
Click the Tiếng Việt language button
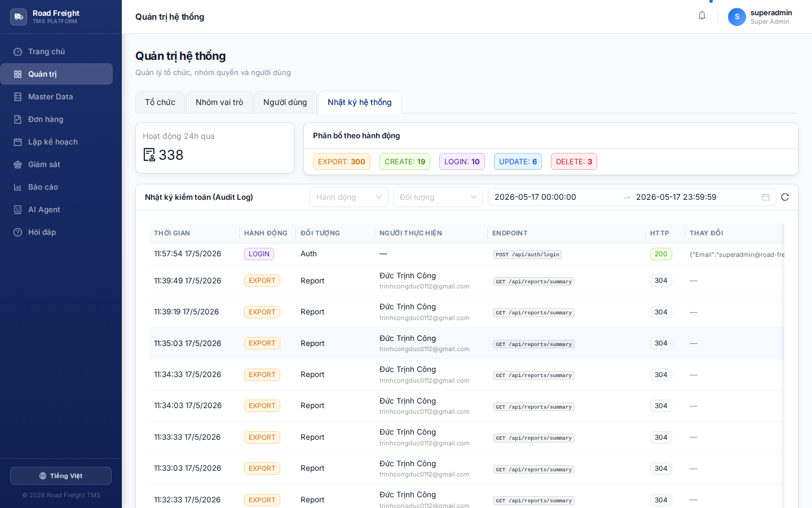pos(61,476)
